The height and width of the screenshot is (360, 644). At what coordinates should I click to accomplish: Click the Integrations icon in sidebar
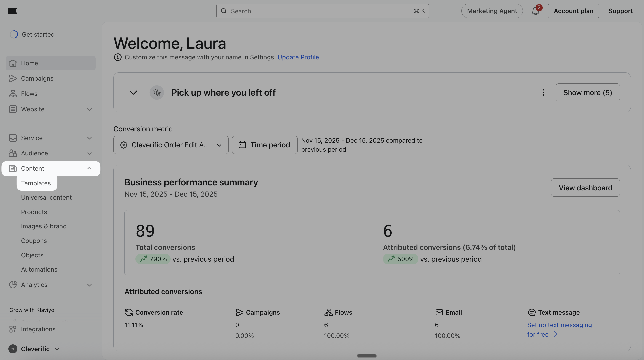13,329
